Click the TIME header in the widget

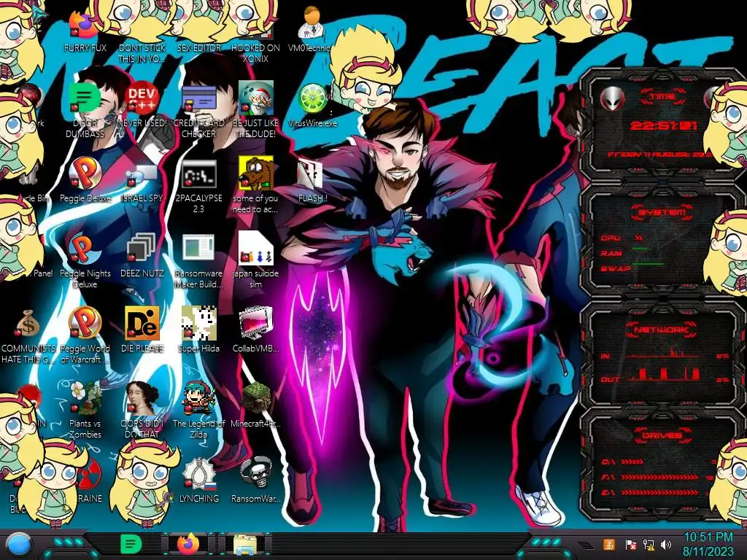coord(662,97)
